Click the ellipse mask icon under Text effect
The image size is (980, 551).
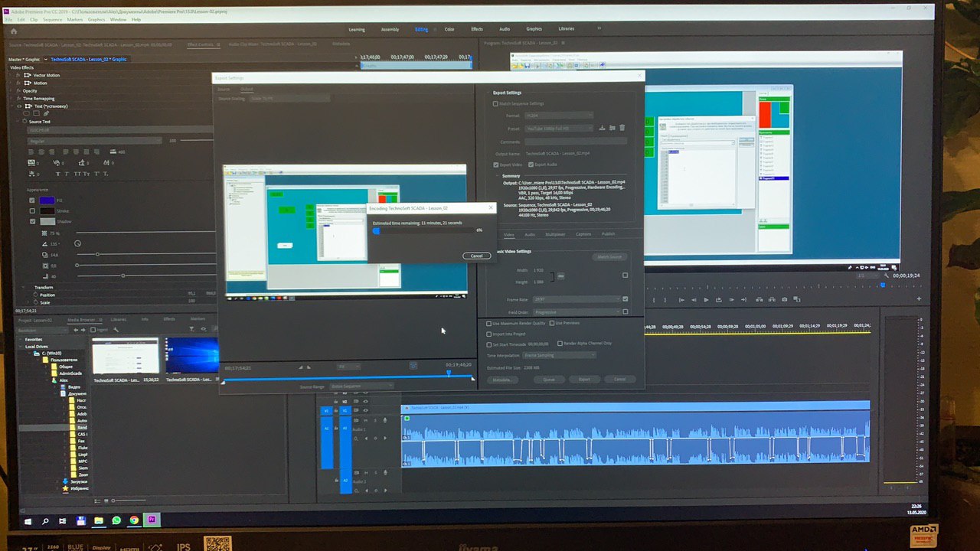tap(26, 113)
